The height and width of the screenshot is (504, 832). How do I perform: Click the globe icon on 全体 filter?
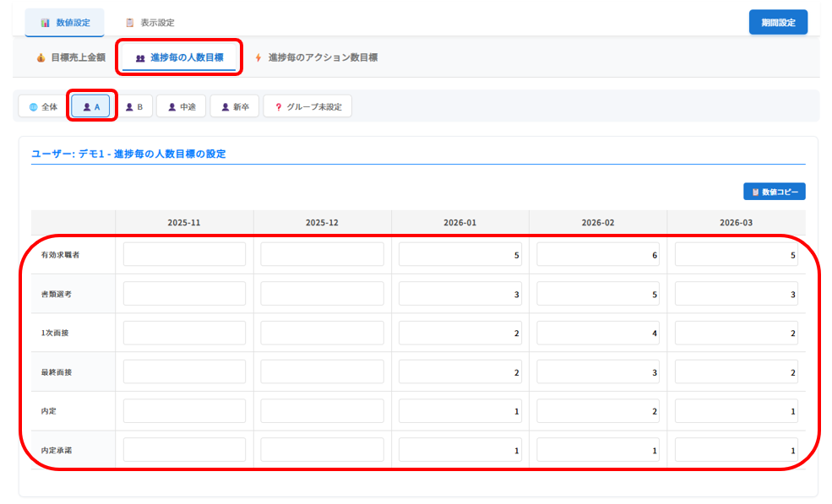pos(34,107)
